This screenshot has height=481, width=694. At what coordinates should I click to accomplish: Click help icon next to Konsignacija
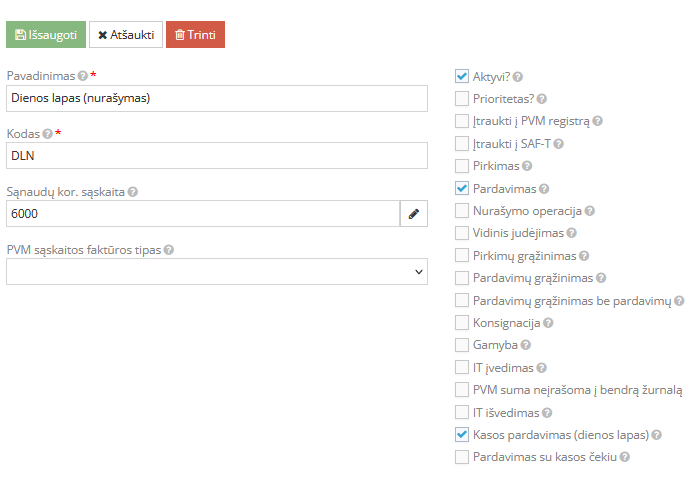[x=548, y=323]
